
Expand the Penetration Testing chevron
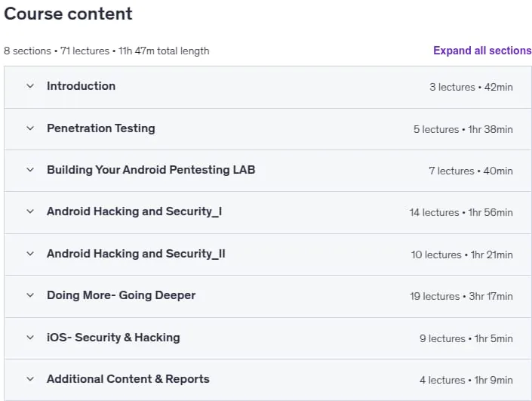coord(30,128)
